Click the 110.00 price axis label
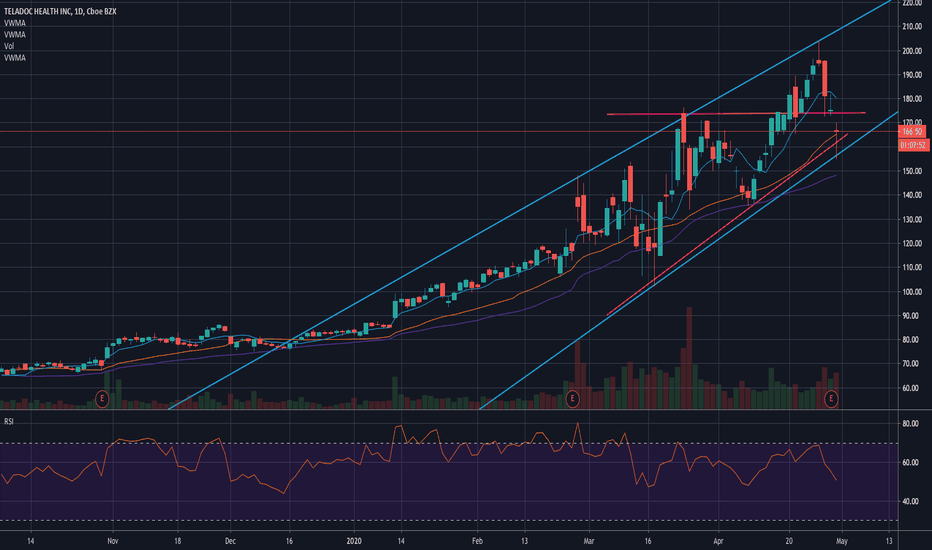This screenshot has height=550, width=932. 912,268
